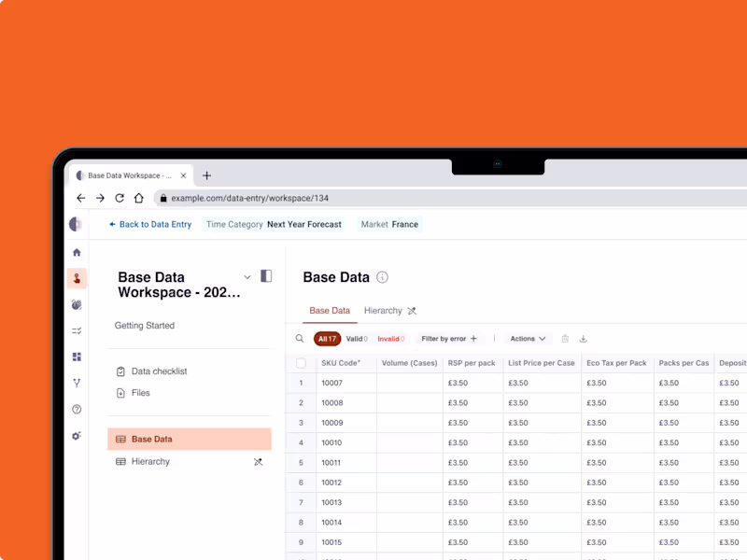Select the Invalid filter
Viewport: 747px width, 560px height.
tap(391, 339)
